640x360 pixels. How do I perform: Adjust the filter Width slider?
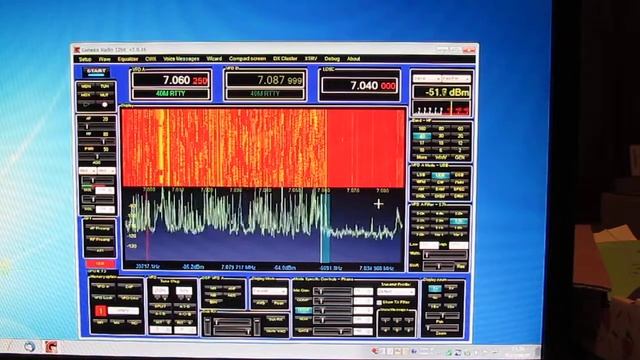click(x=444, y=255)
